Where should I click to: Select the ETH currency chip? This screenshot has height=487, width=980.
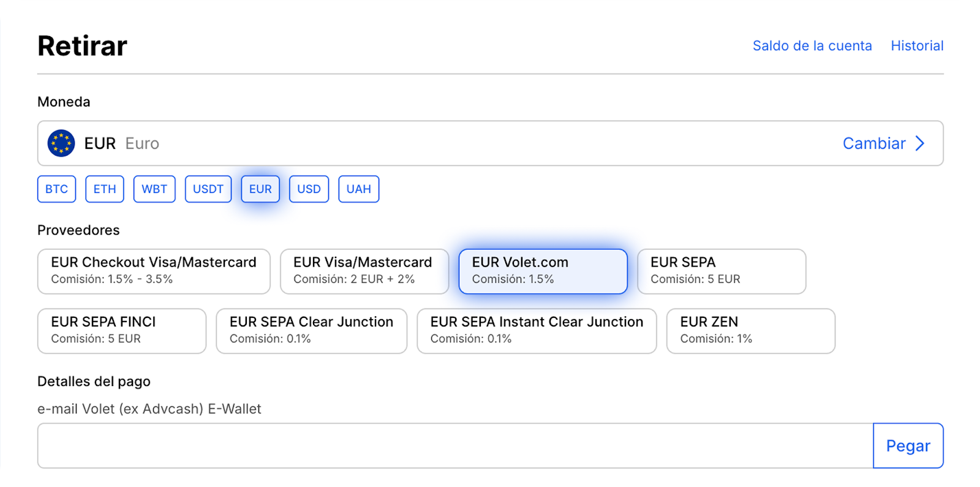click(105, 189)
